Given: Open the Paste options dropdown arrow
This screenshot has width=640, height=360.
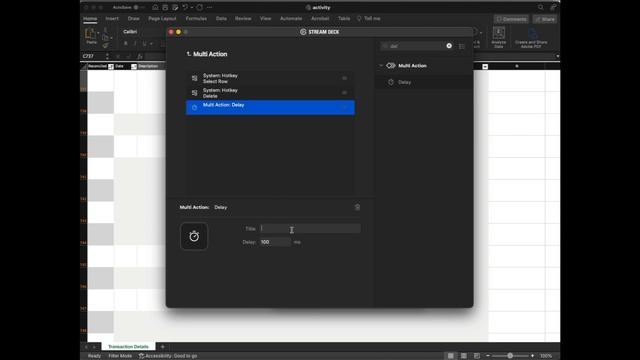Looking at the screenshot, I should pos(98,33).
